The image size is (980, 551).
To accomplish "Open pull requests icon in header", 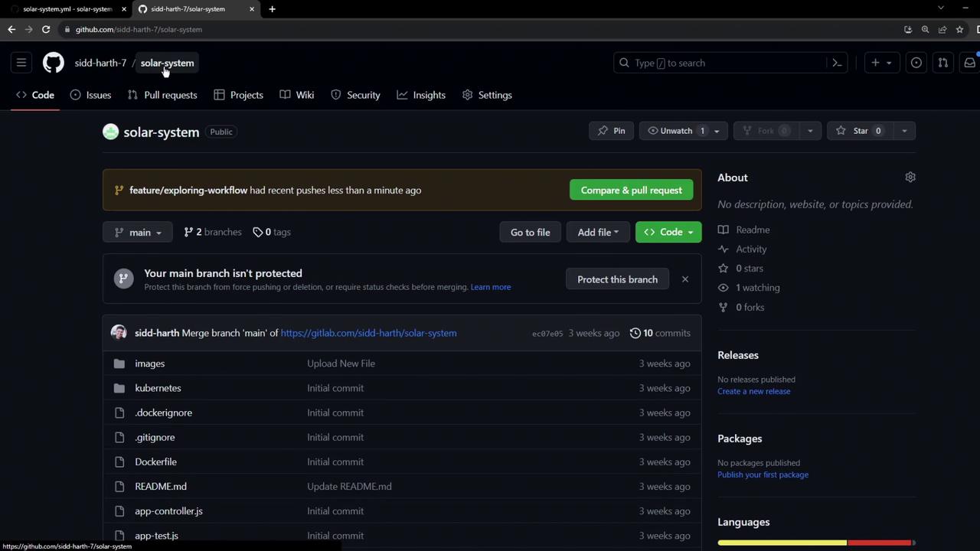I will tap(943, 63).
